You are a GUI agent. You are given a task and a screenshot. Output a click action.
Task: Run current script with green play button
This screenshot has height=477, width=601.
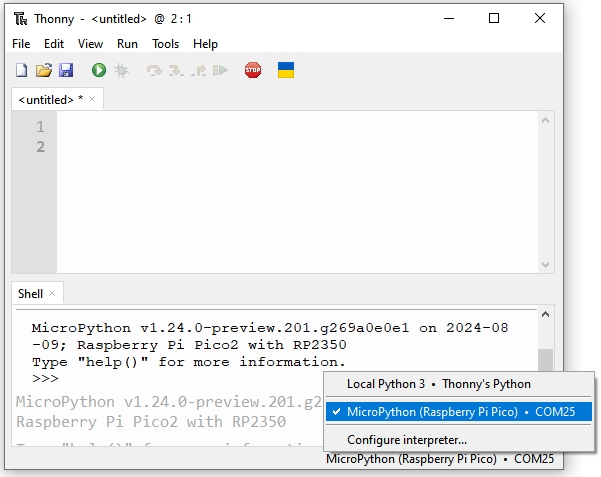[x=99, y=71]
